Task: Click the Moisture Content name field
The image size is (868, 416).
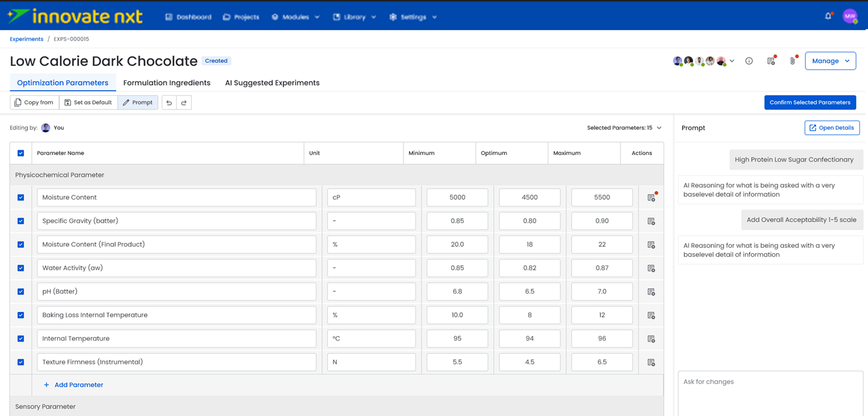Action: click(x=176, y=197)
